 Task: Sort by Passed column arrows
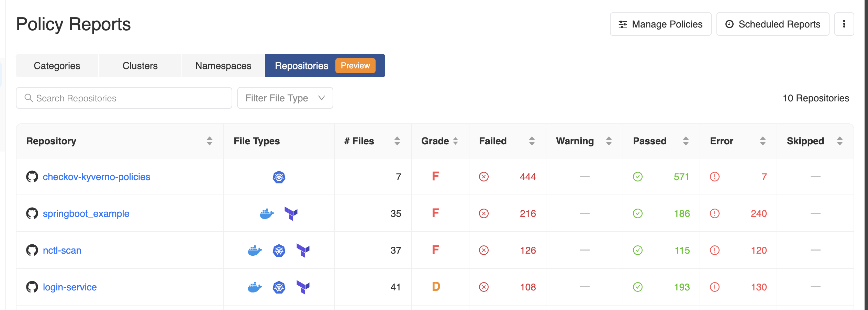[686, 141]
